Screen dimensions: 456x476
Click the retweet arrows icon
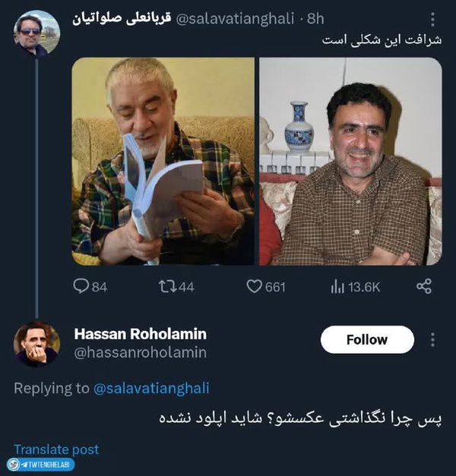(168, 286)
